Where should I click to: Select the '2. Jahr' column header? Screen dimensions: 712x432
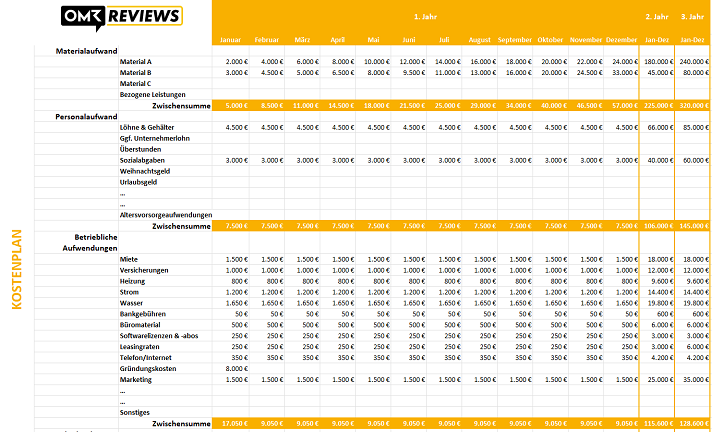pyautogui.click(x=657, y=17)
